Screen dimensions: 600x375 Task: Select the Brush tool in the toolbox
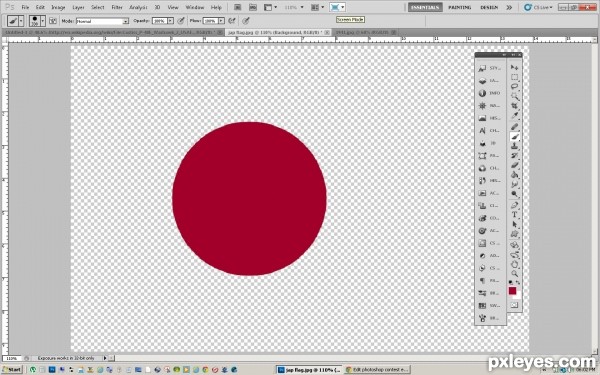[514, 137]
